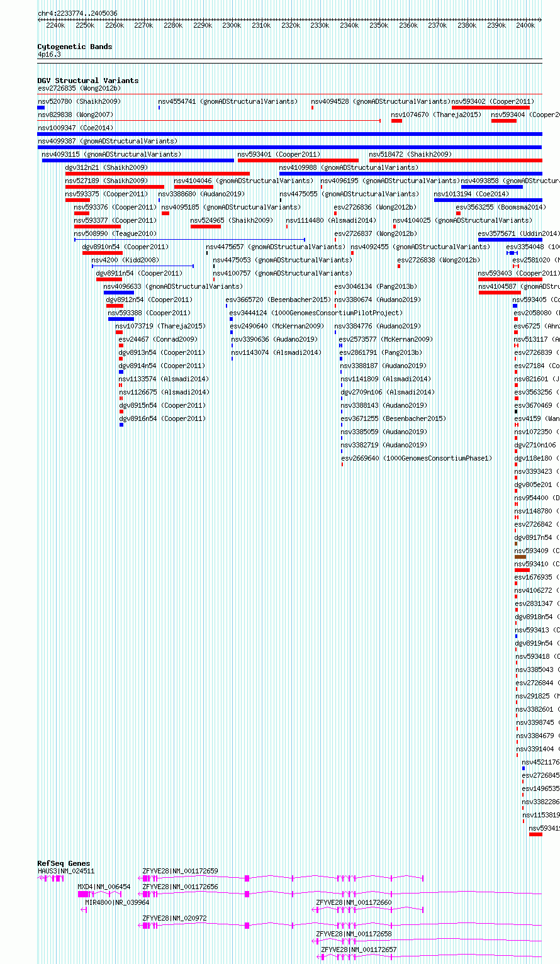Select nsv4109988 gnomAD variant label
The width and height of the screenshot is (560, 964).
click(349, 167)
